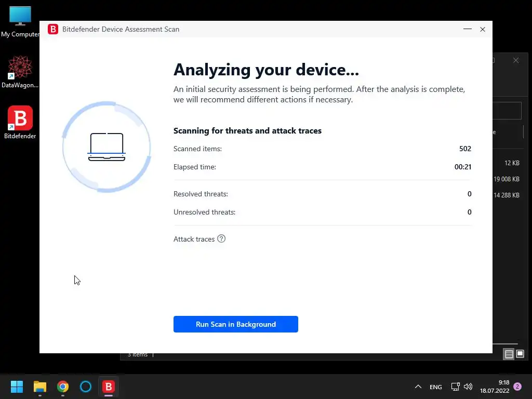
Task: Click the Bitdefender logo in title bar
Action: [x=53, y=29]
